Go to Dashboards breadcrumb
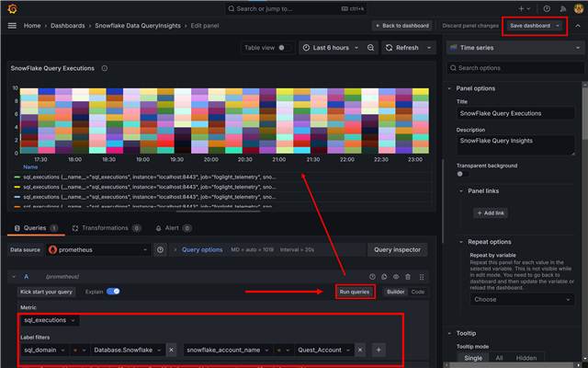 tap(68, 26)
